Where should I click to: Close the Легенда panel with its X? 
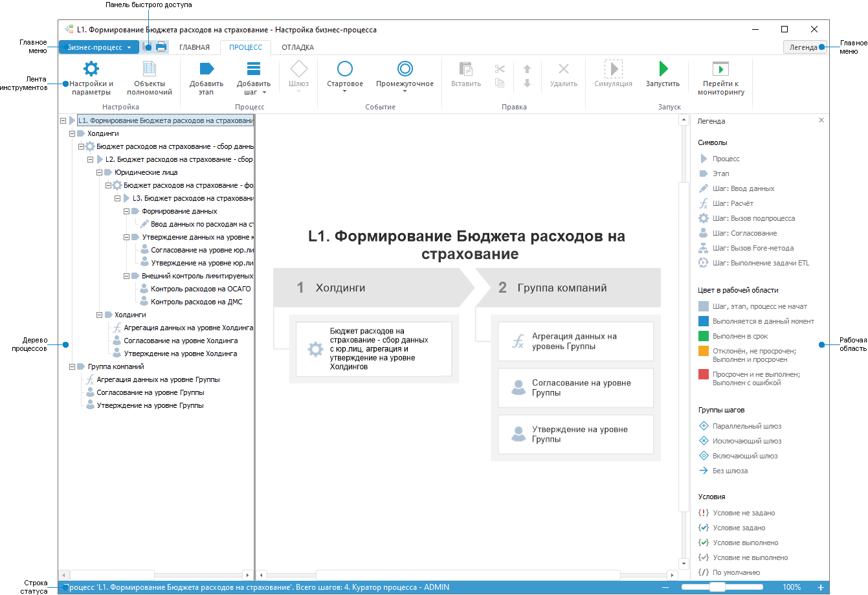[x=821, y=120]
